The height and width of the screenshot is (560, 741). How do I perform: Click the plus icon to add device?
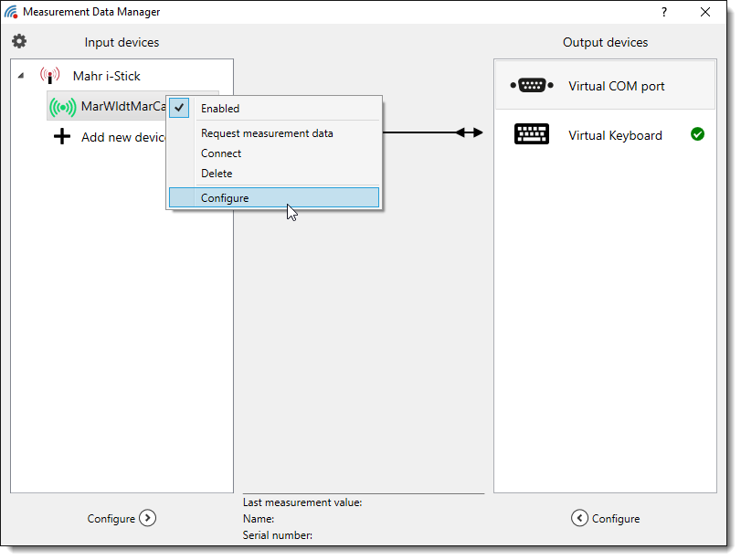point(62,137)
